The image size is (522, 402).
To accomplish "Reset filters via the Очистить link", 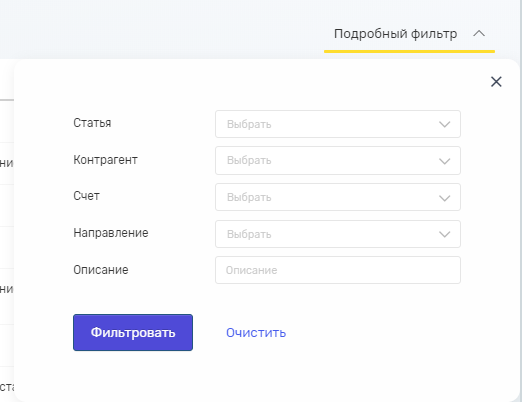I will [x=256, y=333].
